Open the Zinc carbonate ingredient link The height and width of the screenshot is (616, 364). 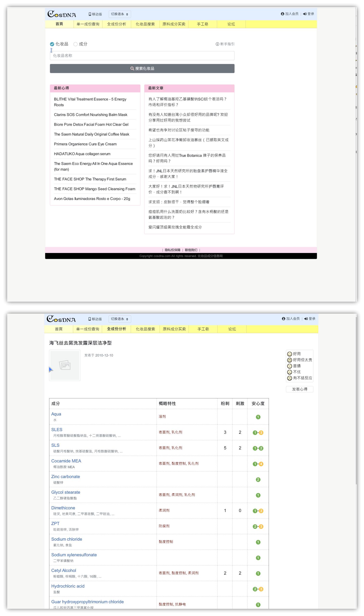point(65,477)
